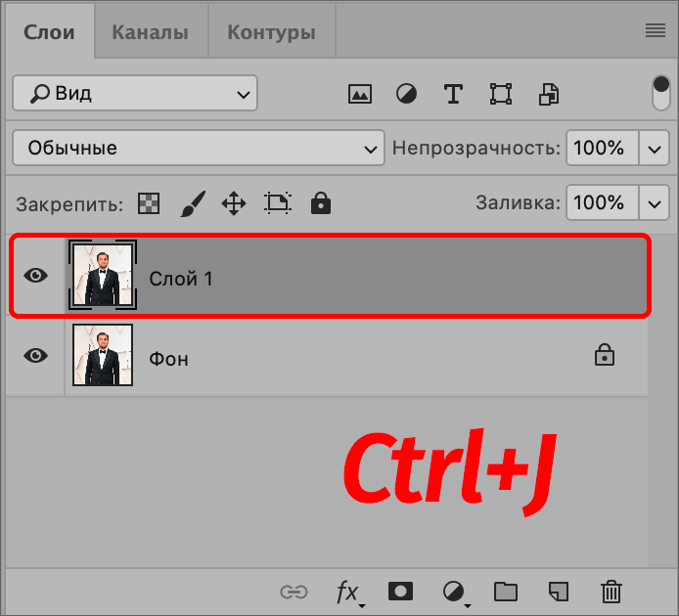Open the Контуры tab
Image resolution: width=679 pixels, height=616 pixels.
(272, 32)
